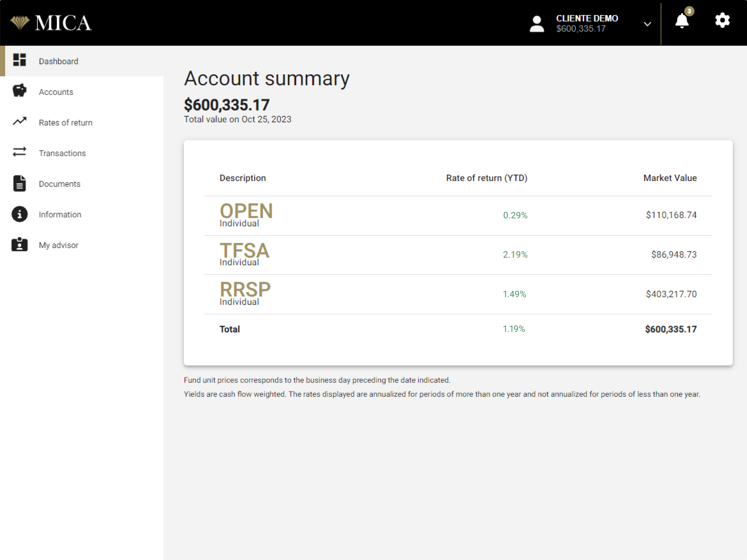Click the Dashboard grid icon
747x560 pixels.
pos(20,60)
